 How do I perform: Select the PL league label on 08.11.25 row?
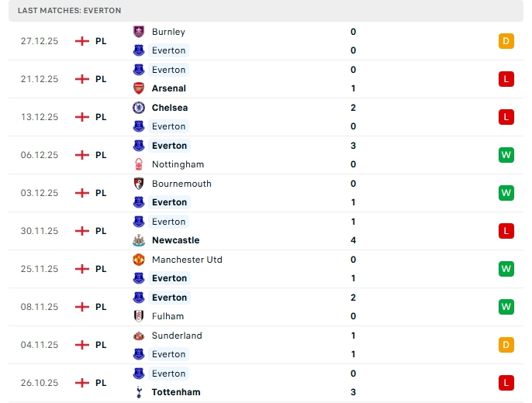[101, 307]
